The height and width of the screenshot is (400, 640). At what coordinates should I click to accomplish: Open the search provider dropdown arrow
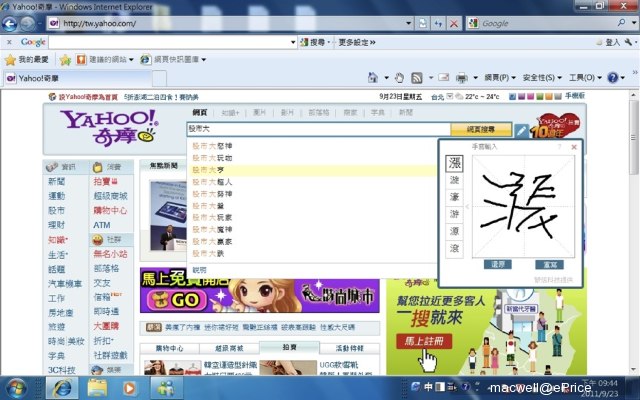tap(633, 23)
